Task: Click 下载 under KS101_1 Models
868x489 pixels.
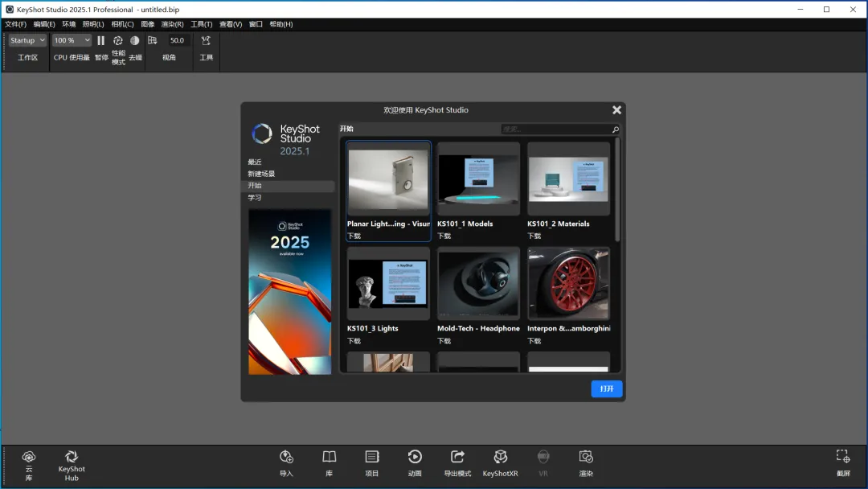Action: (x=444, y=236)
